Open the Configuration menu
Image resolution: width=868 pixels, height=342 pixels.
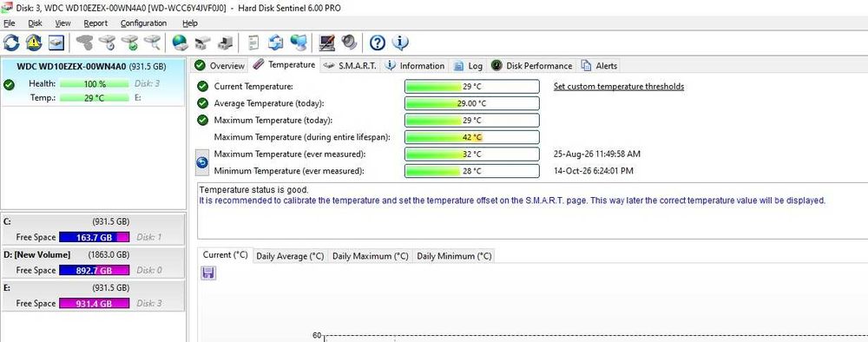[x=143, y=23]
